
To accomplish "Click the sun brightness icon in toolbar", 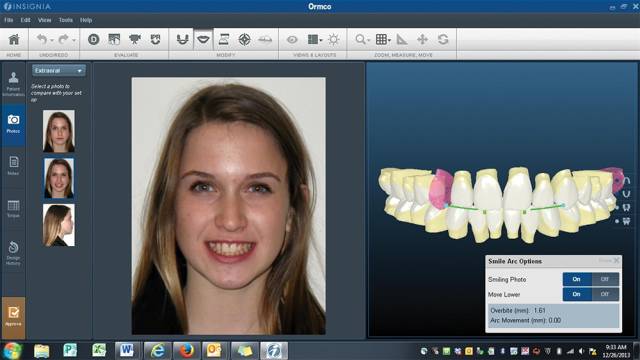I will [333, 39].
